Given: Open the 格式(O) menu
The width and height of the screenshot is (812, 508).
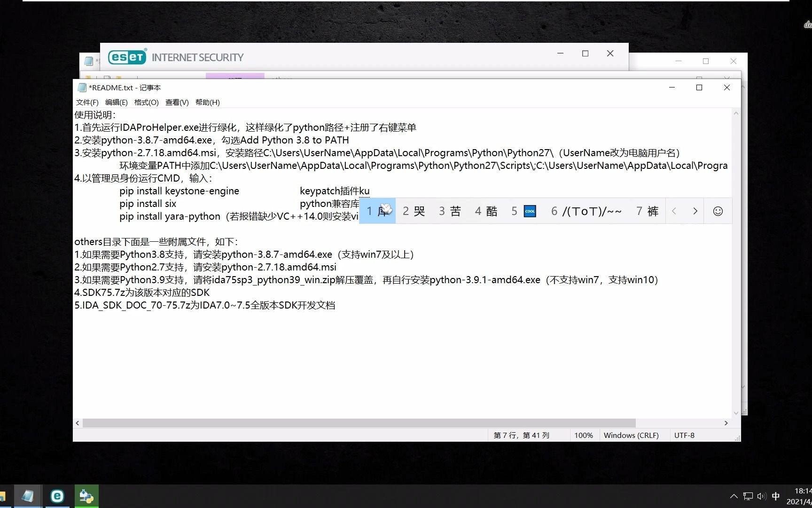Looking at the screenshot, I should pos(146,102).
